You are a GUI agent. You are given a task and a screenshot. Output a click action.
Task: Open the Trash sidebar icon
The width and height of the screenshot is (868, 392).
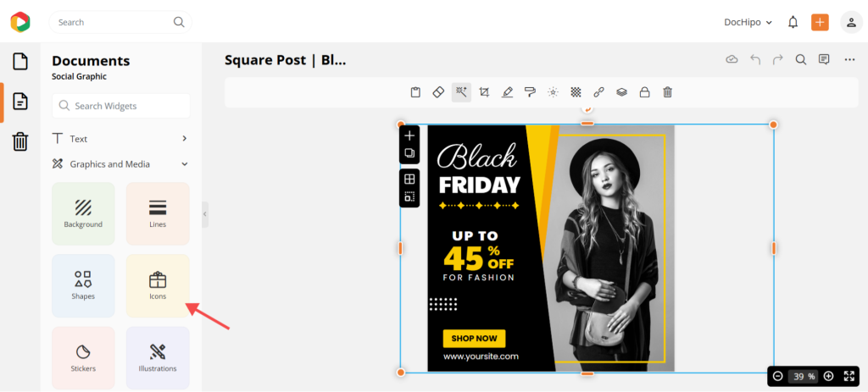[x=20, y=141]
